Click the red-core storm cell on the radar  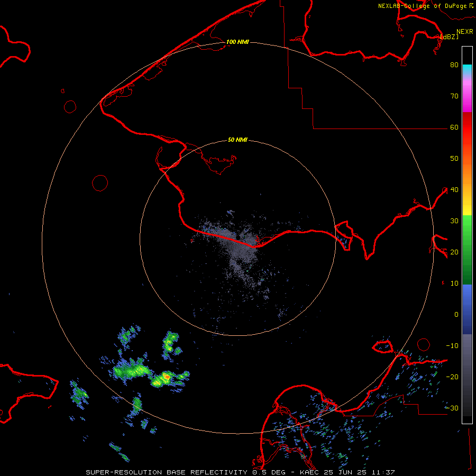[167, 377]
